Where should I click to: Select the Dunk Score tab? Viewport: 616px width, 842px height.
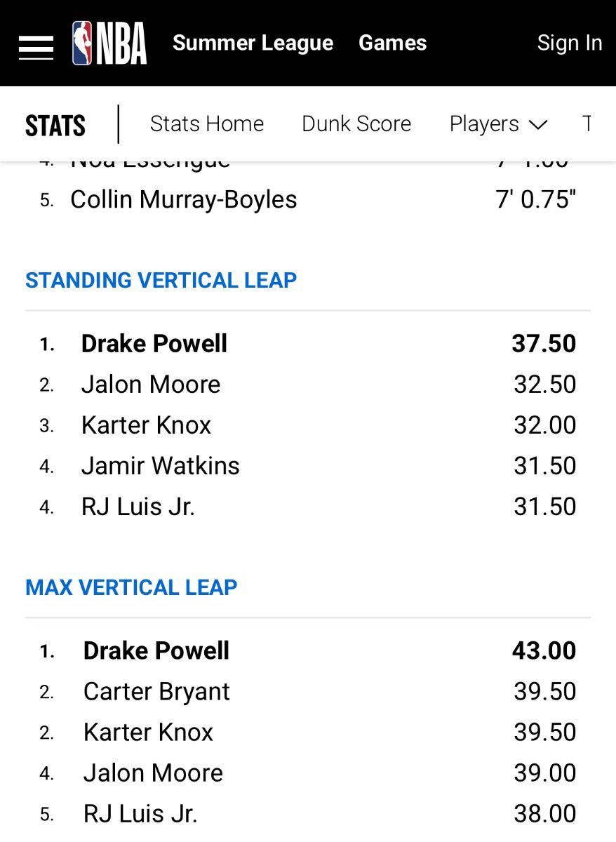coord(356,124)
